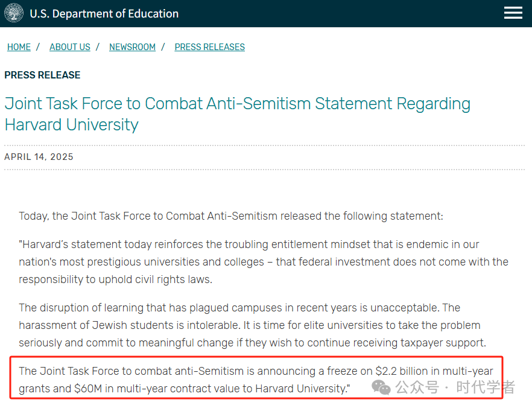Click the APRIL 14, 2025 date

pyautogui.click(x=39, y=157)
